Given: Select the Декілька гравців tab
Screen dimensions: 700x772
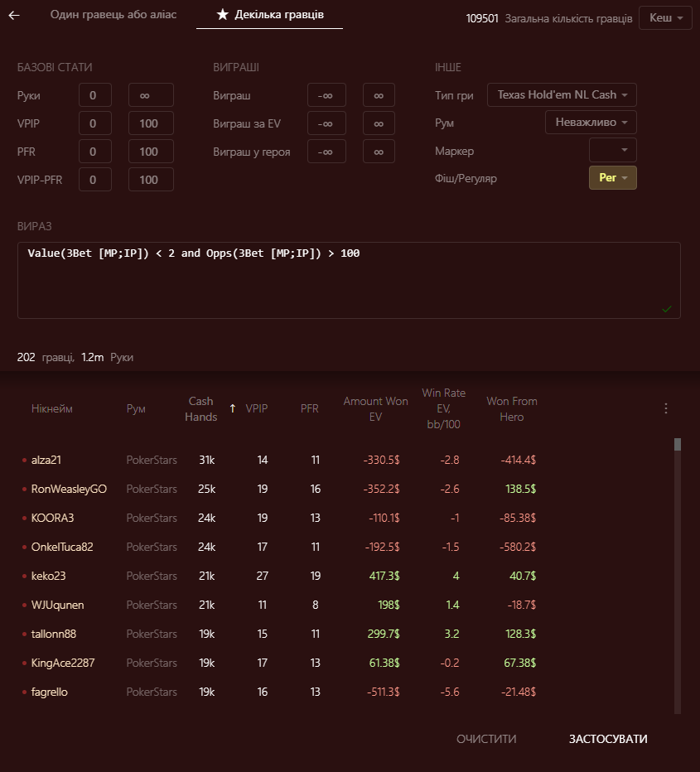Looking at the screenshot, I should click(x=269, y=15).
